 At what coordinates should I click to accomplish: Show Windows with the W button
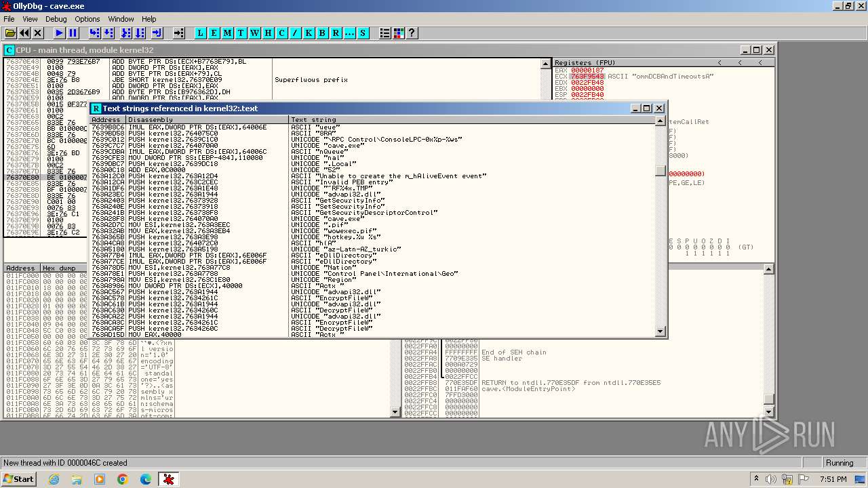(255, 33)
